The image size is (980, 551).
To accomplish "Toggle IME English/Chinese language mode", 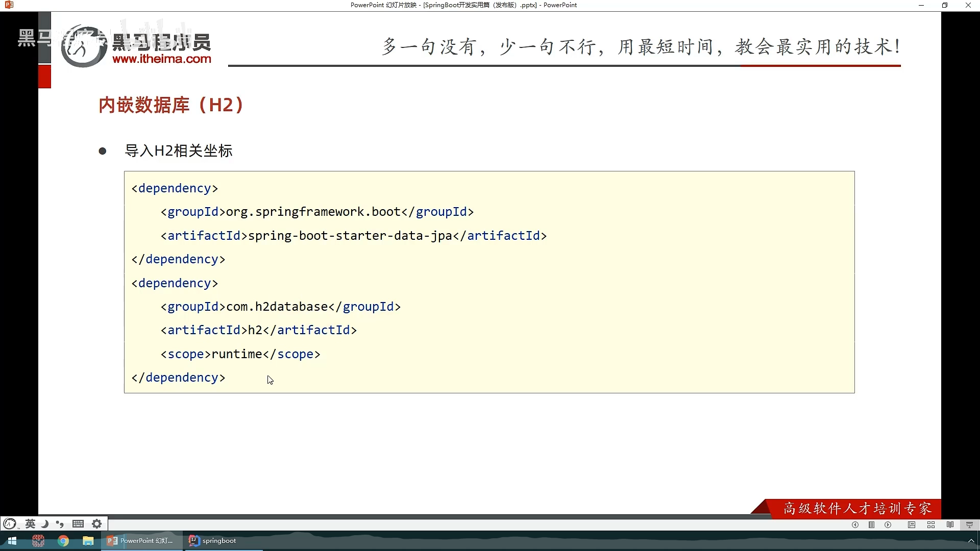I will click(x=30, y=523).
